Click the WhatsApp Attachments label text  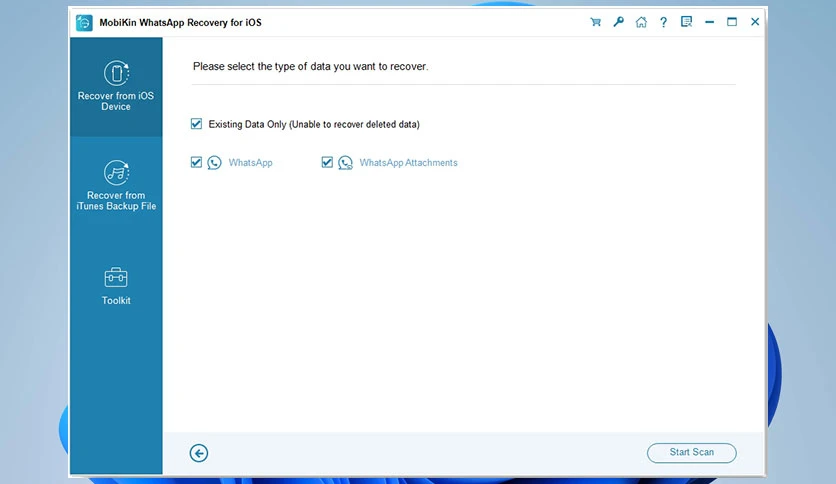408,163
